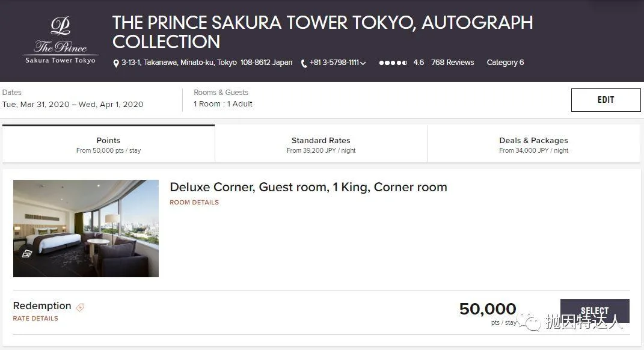Click the redemption tag icon
This screenshot has height=350, width=644.
(x=81, y=307)
